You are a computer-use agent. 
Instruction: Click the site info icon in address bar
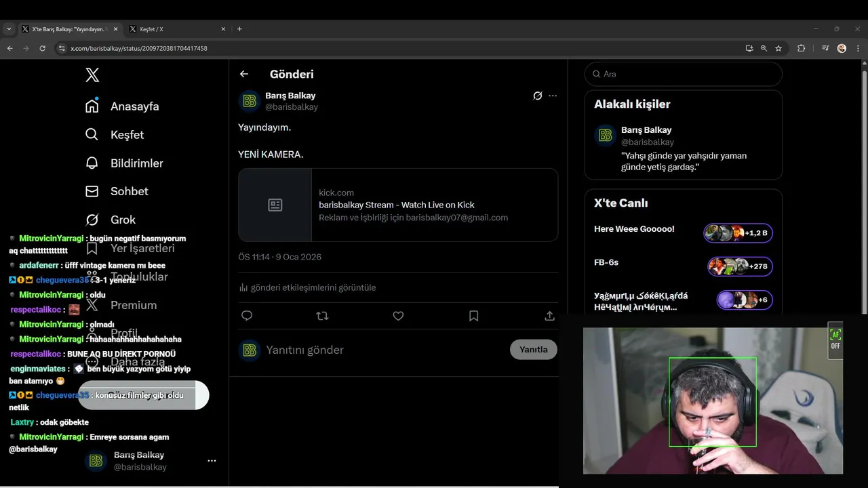(62, 48)
